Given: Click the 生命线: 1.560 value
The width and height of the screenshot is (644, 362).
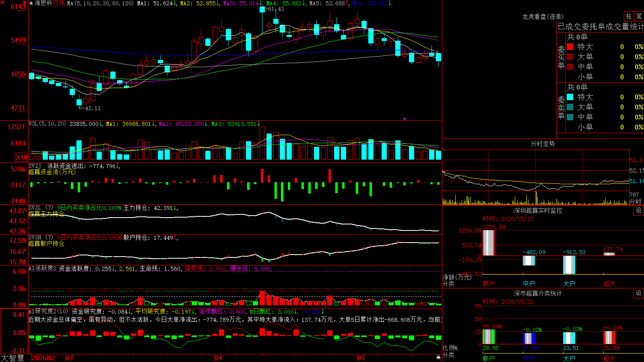Looking at the screenshot, I should (160, 268).
